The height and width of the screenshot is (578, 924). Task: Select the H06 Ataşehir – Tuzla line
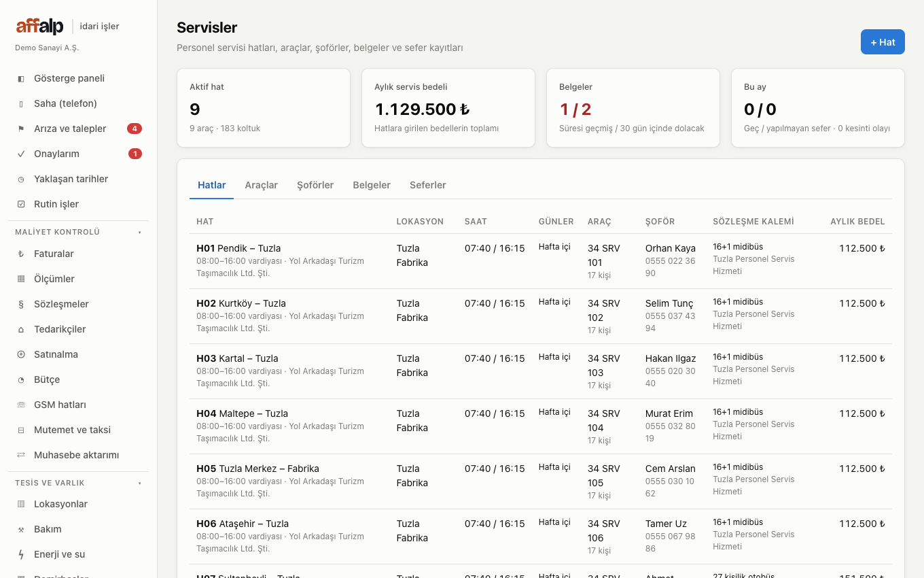coord(541,537)
